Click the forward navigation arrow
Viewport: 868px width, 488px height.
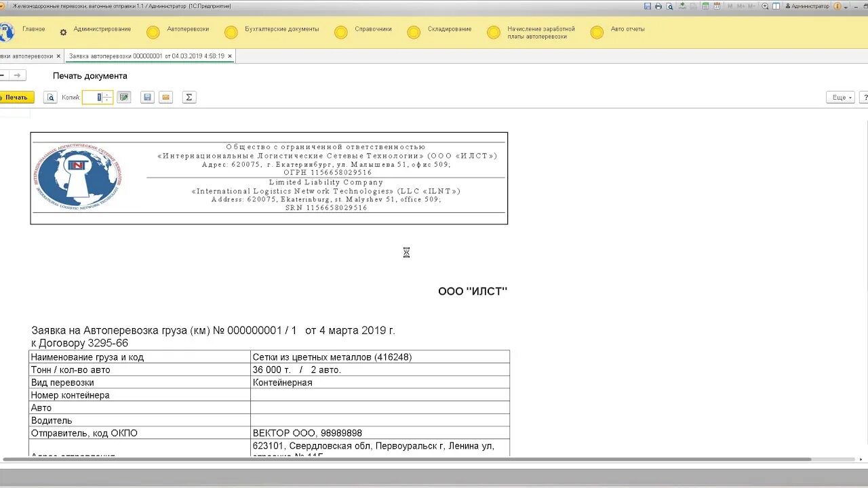click(x=18, y=75)
